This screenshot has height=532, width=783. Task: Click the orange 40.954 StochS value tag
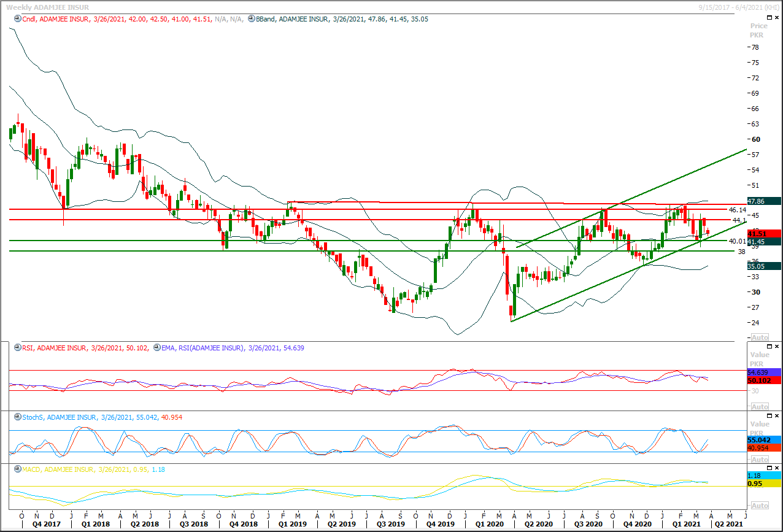(763, 449)
